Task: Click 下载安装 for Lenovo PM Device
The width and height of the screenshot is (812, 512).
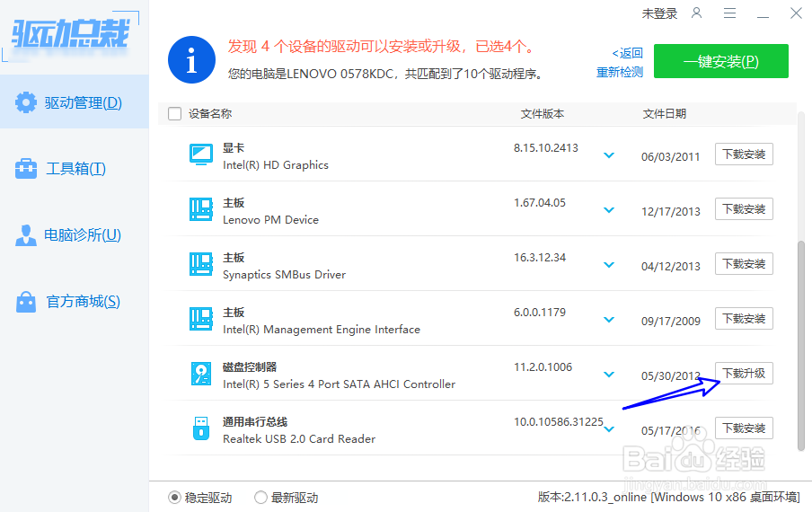Action: (x=744, y=209)
